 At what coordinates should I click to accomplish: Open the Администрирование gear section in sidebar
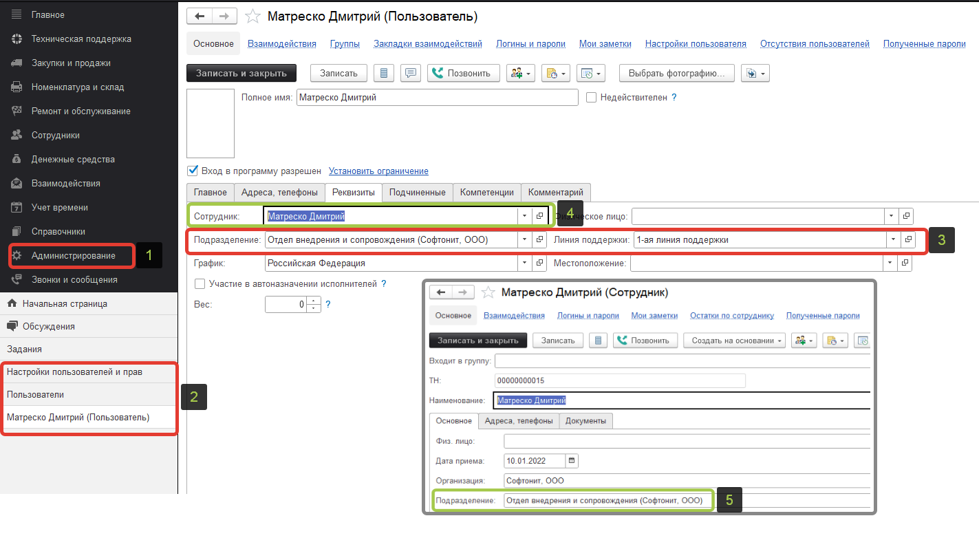tap(73, 256)
